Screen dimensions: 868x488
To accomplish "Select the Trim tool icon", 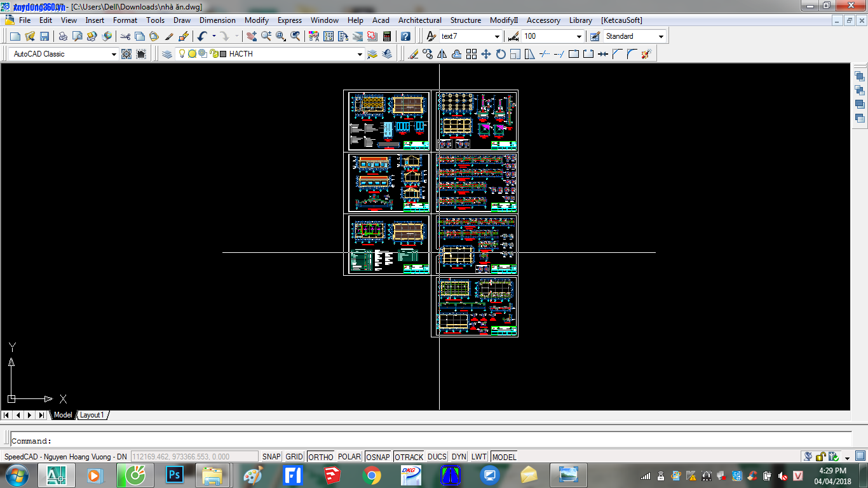I will pyautogui.click(x=545, y=54).
